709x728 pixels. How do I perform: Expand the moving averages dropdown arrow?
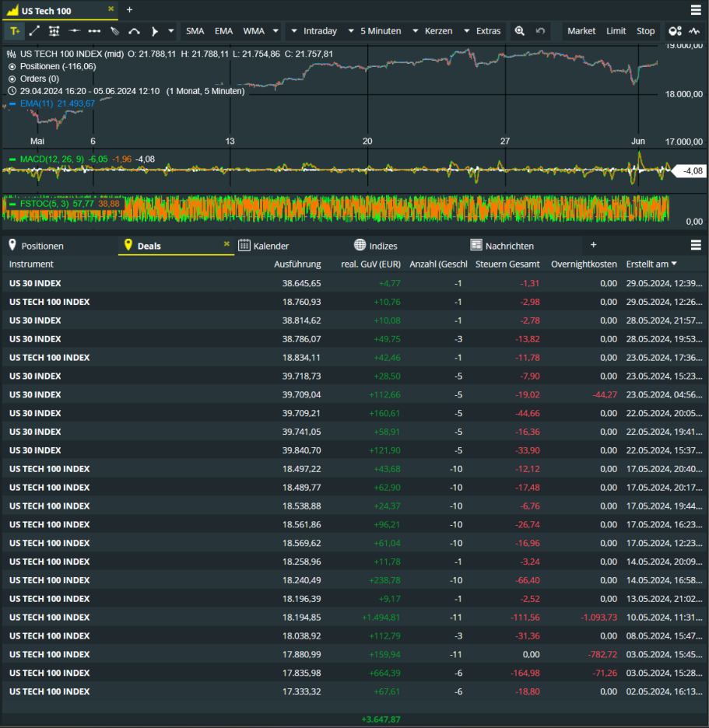pyautogui.click(x=276, y=31)
